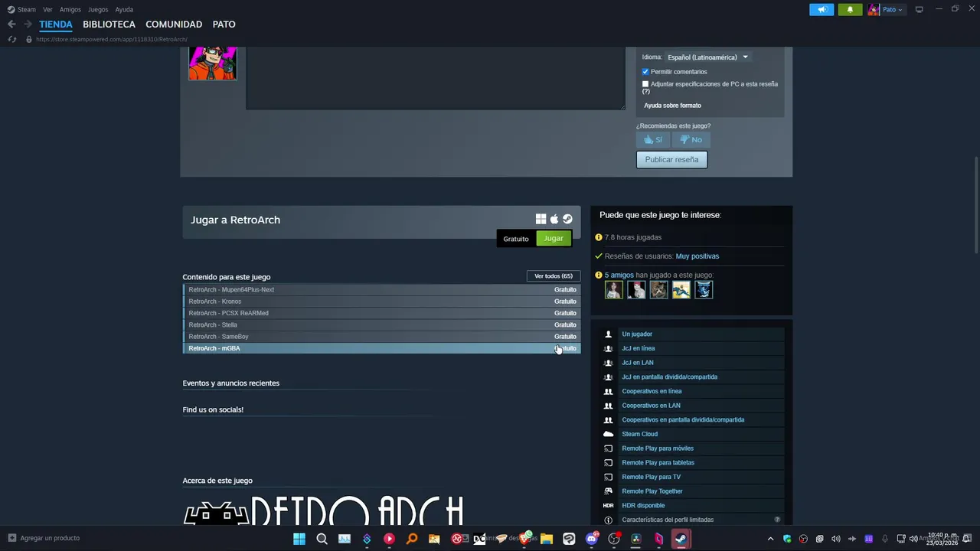Click the thumbs-up Sí recommendation button
The width and height of the screenshot is (980, 551).
653,139
